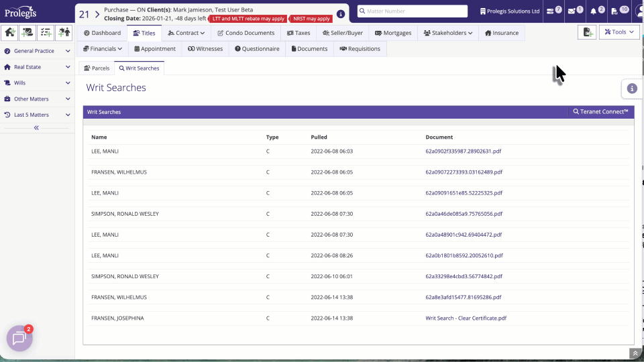Image resolution: width=644 pixels, height=362 pixels.
Task: Click the Prolegis logo
Action: pos(21,12)
